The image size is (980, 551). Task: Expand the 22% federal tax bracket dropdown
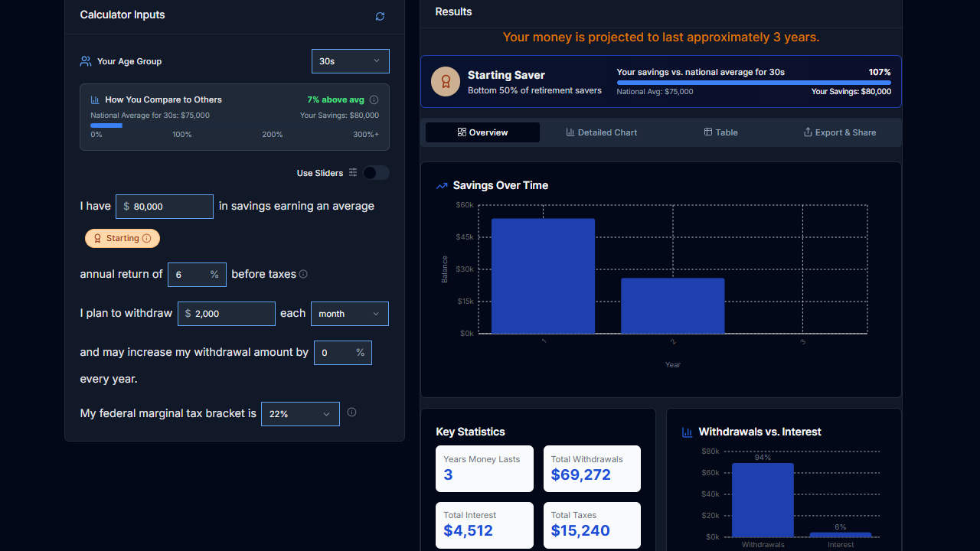click(x=300, y=414)
